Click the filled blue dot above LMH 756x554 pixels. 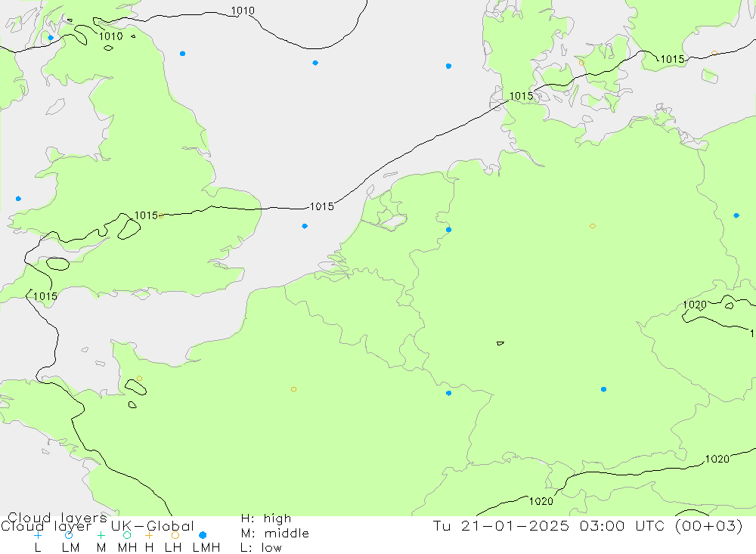203,535
